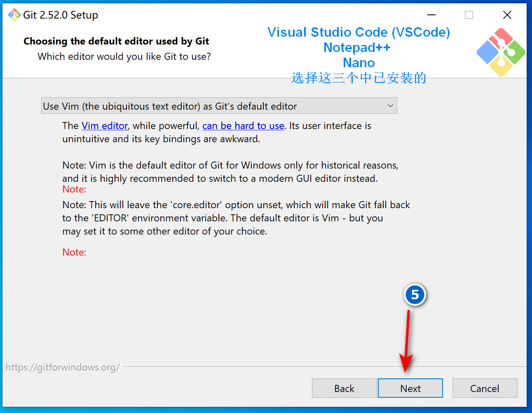The width and height of the screenshot is (532, 413).
Task: Follow the 'can be hard to use' link
Action: click(x=243, y=126)
